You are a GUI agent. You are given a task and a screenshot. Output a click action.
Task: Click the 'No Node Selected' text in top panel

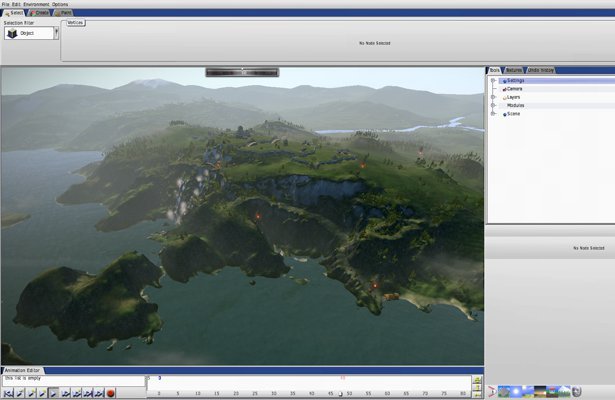click(x=375, y=43)
